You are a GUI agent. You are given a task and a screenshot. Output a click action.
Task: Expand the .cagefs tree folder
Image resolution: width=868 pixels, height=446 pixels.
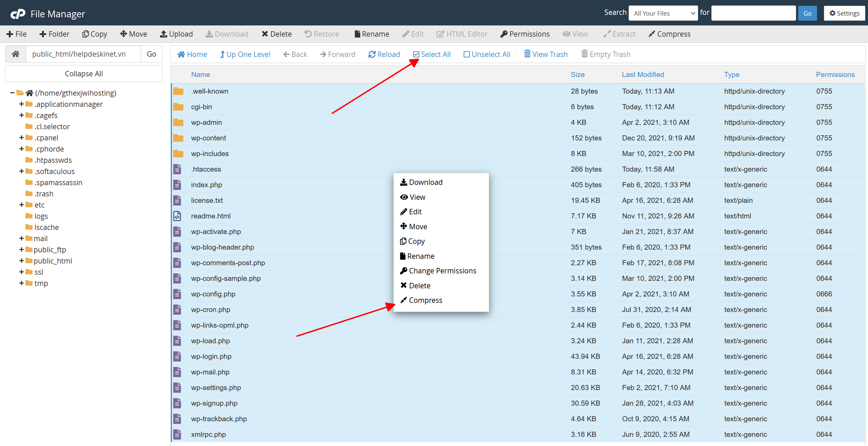[x=21, y=115]
